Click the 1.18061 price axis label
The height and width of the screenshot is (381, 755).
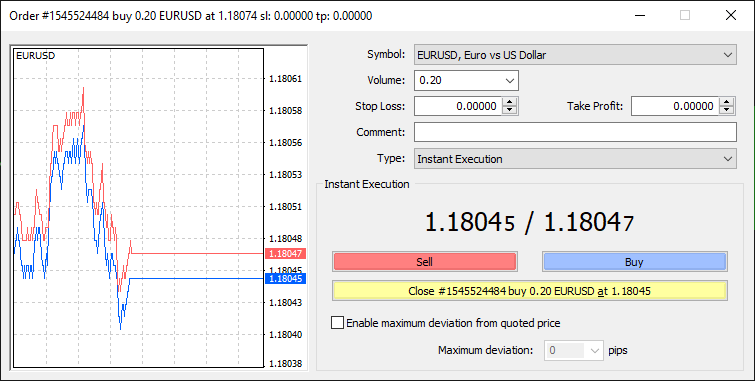pyautogui.click(x=286, y=79)
